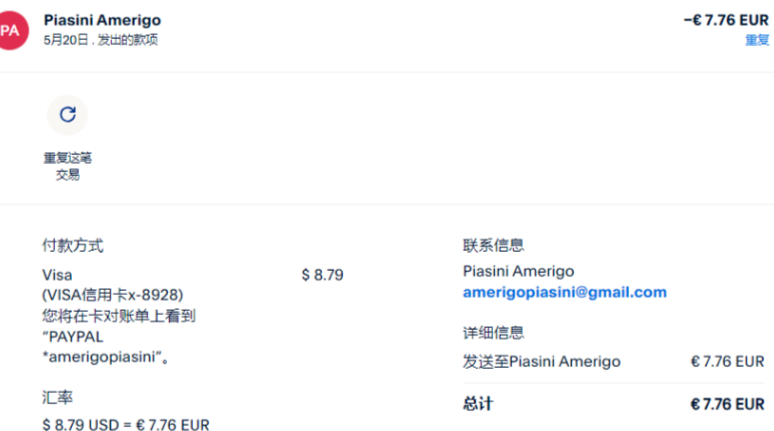Click the PAYPAL *amerigopiasini statement text
Image resolution: width=774 pixels, height=431 pixels.
point(102,347)
